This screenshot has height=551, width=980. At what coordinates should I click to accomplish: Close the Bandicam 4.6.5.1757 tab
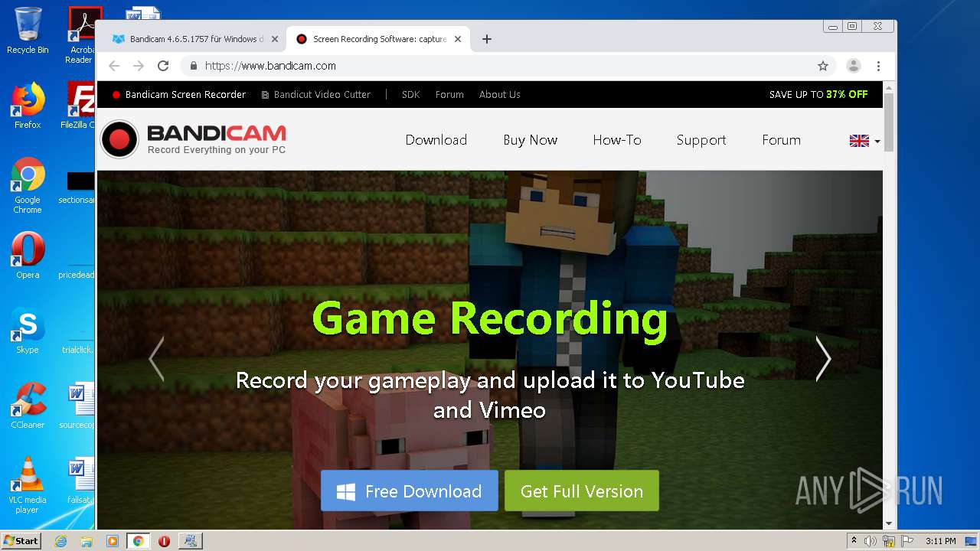coord(275,39)
